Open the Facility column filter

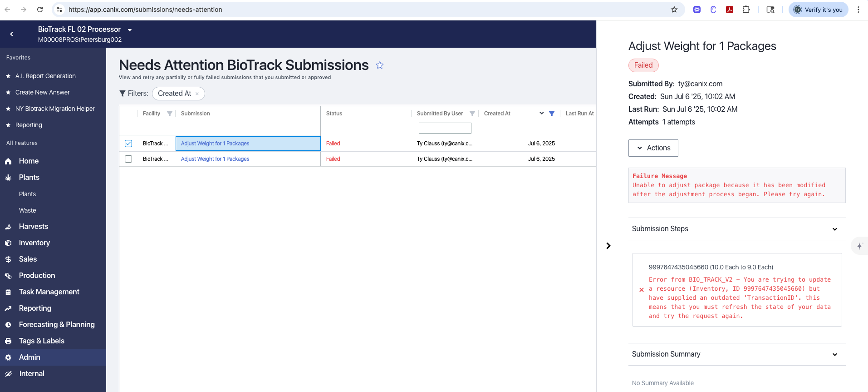click(170, 114)
